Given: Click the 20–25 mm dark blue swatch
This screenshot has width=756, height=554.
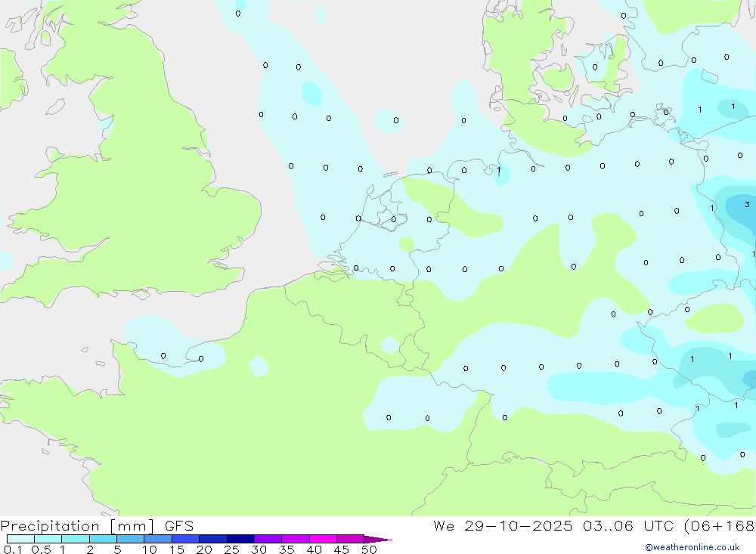Looking at the screenshot, I should [213, 539].
